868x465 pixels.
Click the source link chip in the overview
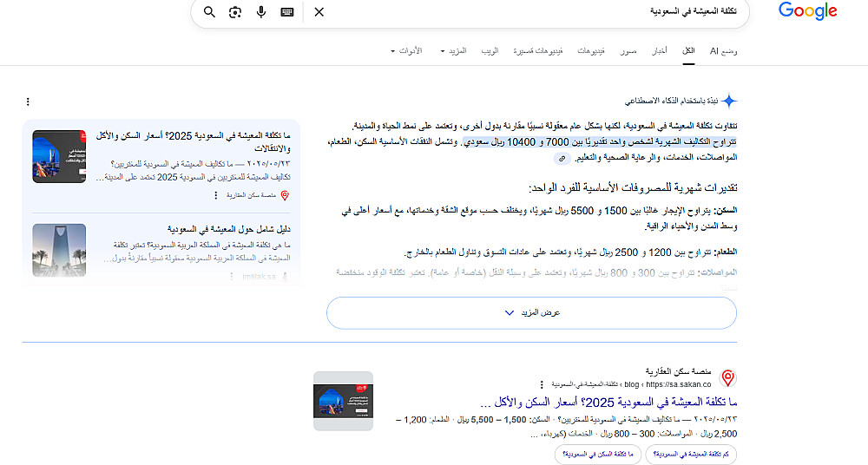coord(562,158)
